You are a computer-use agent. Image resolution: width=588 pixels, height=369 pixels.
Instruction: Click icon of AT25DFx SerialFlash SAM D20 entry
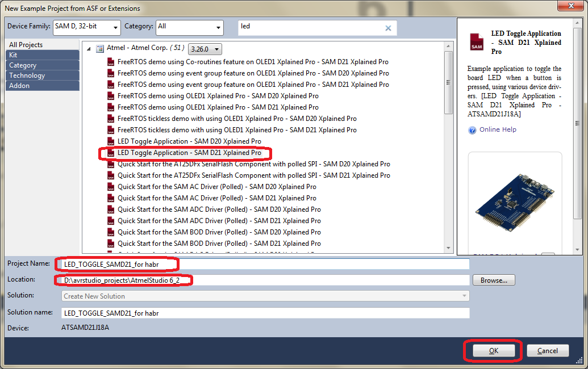pyautogui.click(x=111, y=164)
